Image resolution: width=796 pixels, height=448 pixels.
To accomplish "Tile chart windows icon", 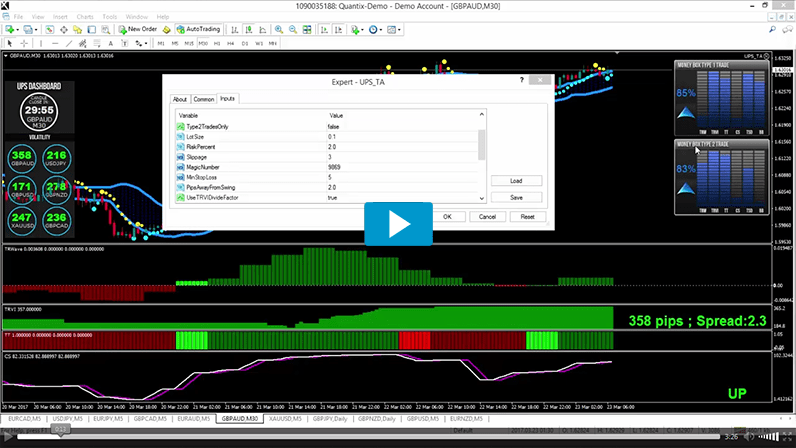I will point(307,30).
